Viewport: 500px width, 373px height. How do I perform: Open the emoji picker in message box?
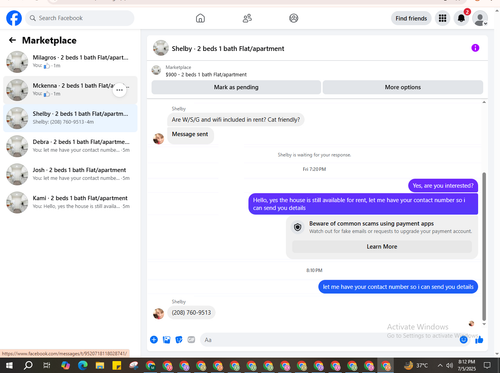point(463,340)
